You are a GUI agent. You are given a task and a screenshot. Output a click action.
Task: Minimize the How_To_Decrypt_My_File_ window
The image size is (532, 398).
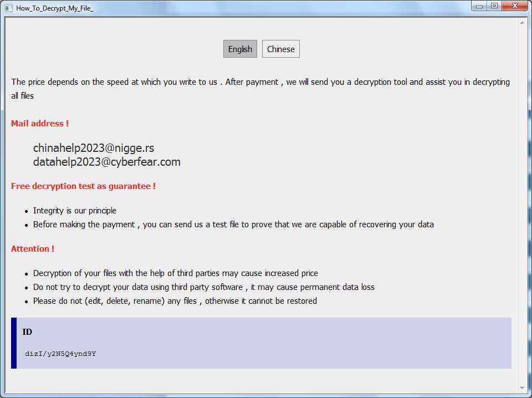479,6
